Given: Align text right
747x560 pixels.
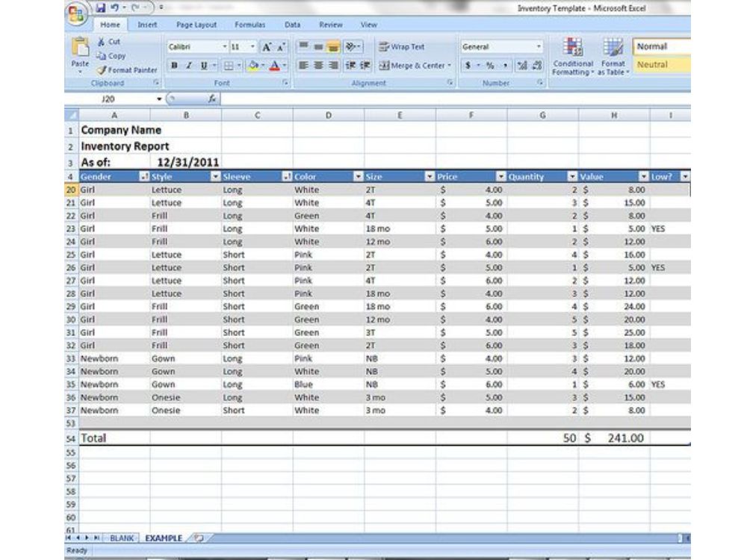Looking at the screenshot, I should coord(333,66).
